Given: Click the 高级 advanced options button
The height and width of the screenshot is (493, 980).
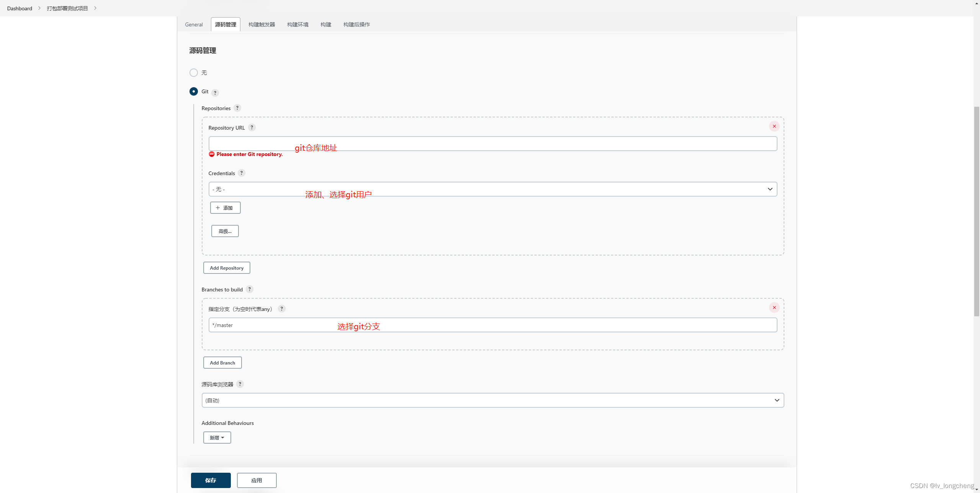Looking at the screenshot, I should pyautogui.click(x=225, y=231).
